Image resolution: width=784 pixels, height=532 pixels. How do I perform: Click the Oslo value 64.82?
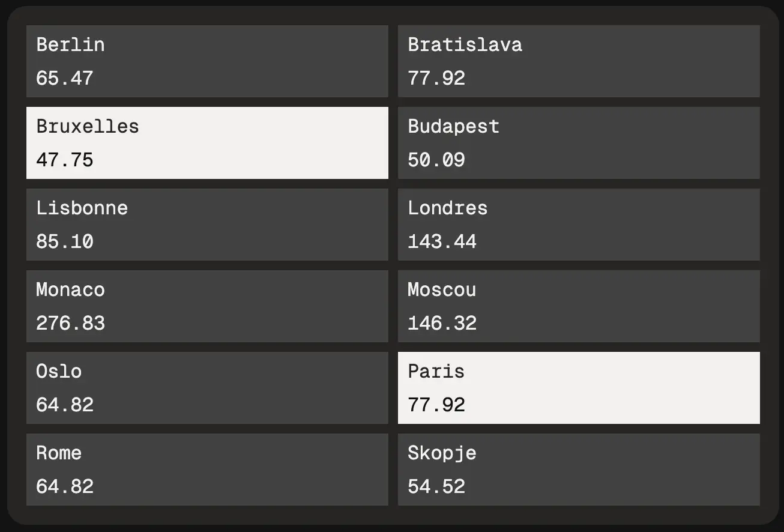pyautogui.click(x=64, y=405)
